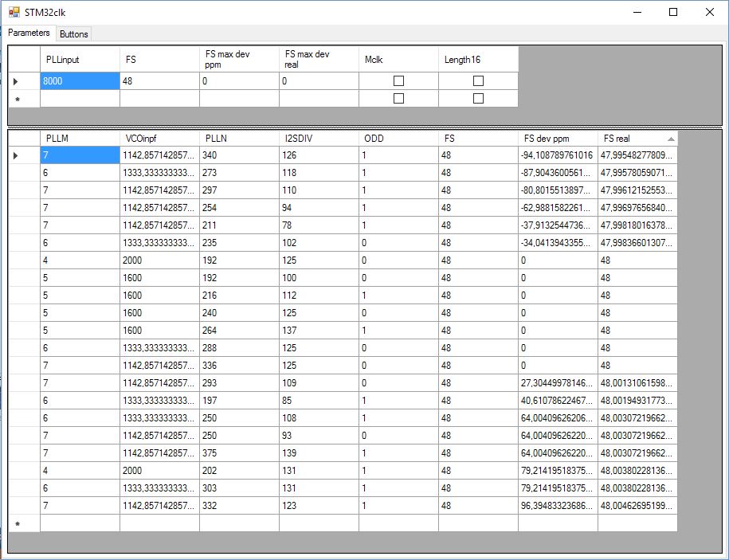This screenshot has width=729, height=560.
Task: Click the PLLM column header
Action: (x=80, y=139)
